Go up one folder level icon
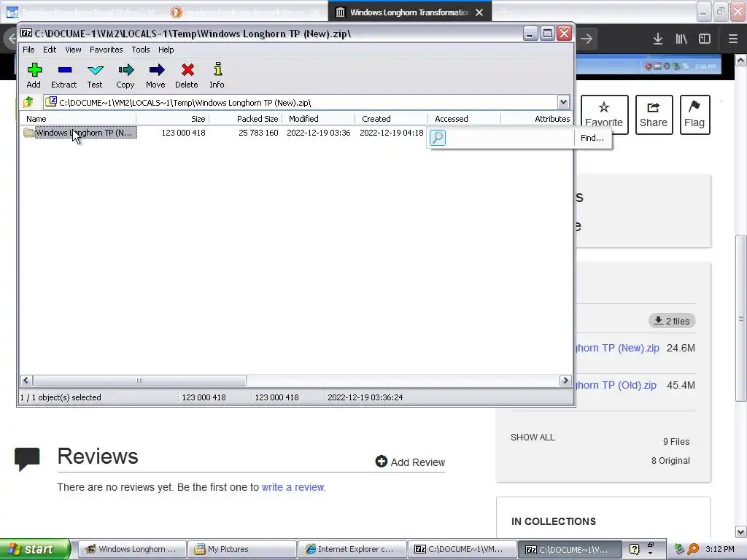 point(28,101)
